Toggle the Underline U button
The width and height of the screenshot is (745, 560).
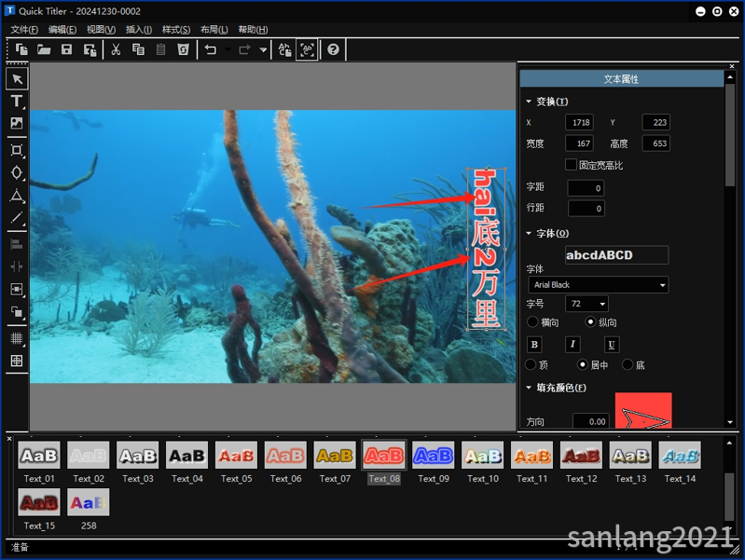click(612, 345)
